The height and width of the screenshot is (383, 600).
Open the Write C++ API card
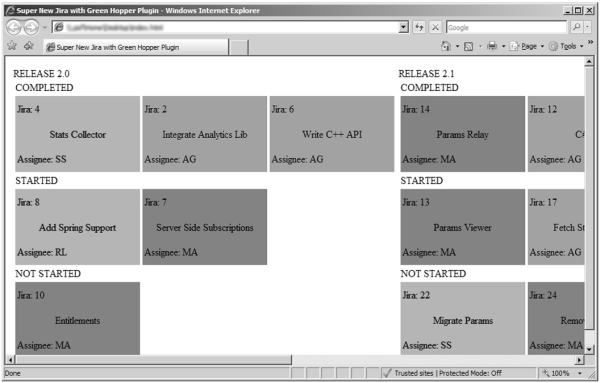332,134
